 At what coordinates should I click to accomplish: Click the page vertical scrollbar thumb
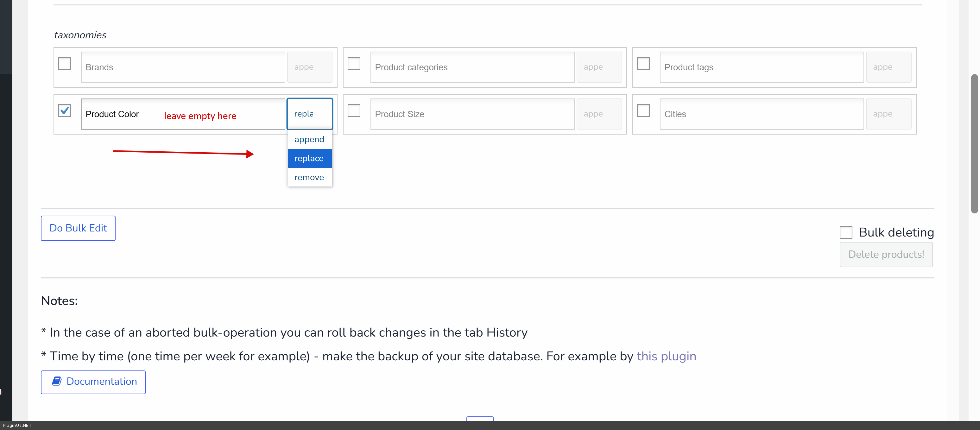tap(974, 143)
